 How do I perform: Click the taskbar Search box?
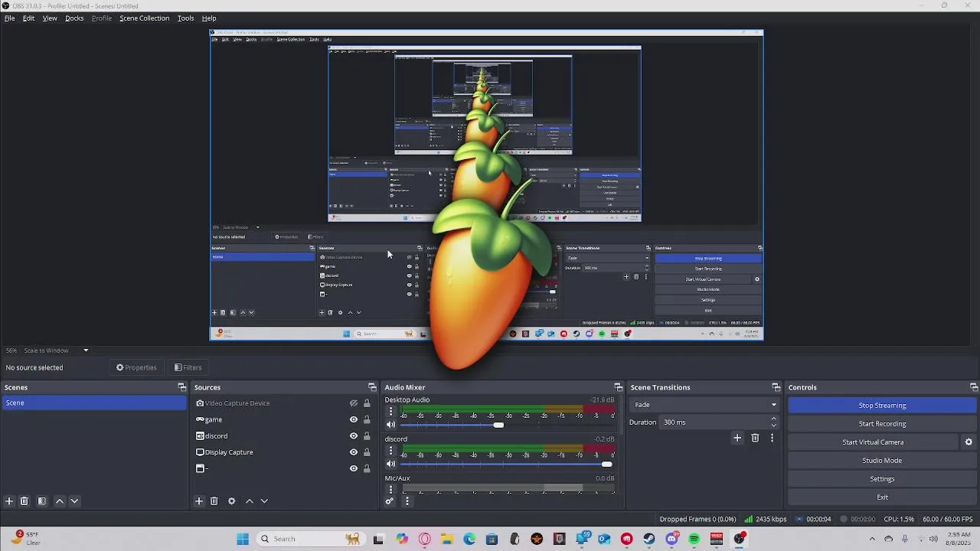tap(310, 539)
